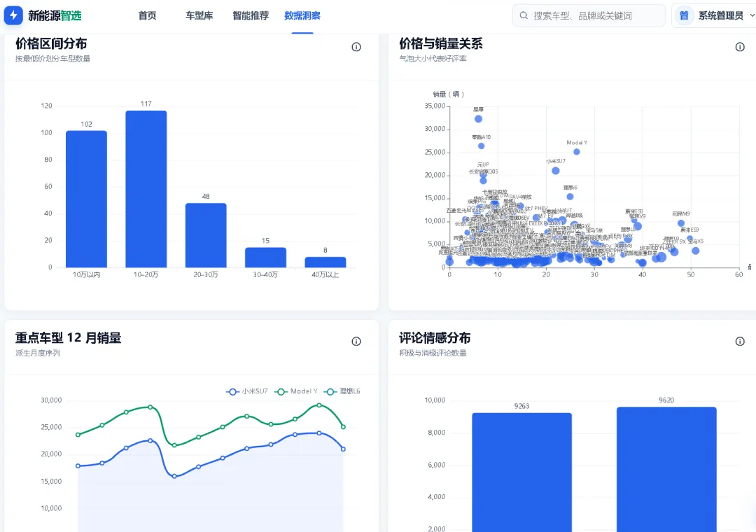Click the 价格区间分布 card title
Screen dimensions: 756x532
point(51,43)
